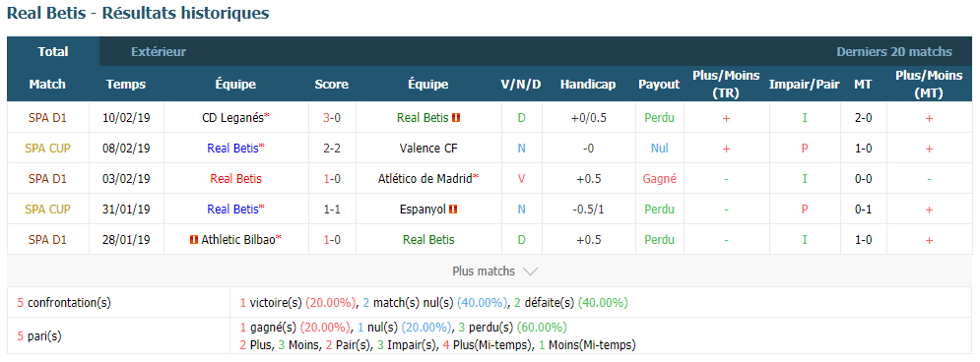The image size is (980, 362).
Task: Click red card icon next to Real Betis
Action: [456, 117]
